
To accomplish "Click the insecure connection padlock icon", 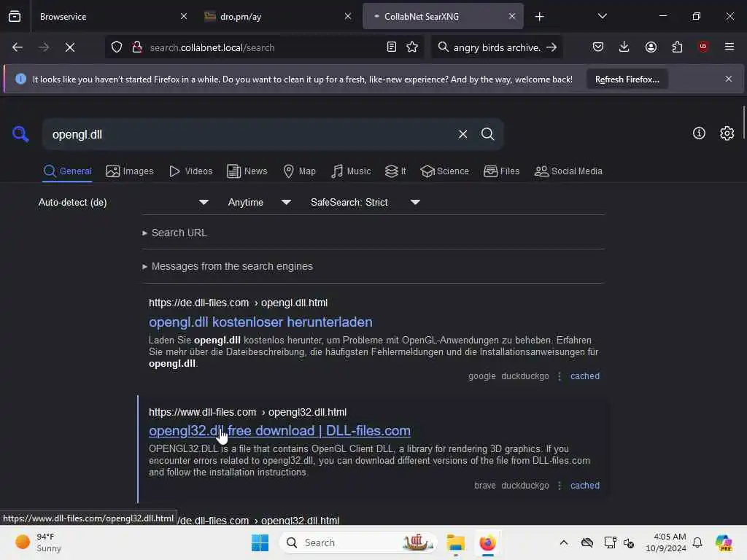I will [x=137, y=47].
